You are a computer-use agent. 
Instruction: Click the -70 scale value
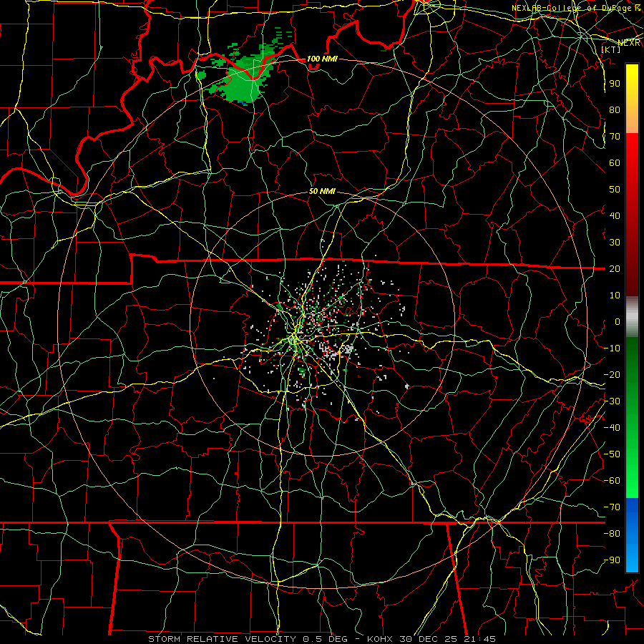[612, 507]
